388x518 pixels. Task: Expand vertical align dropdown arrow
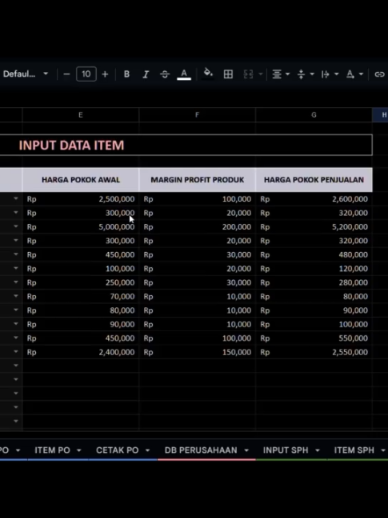(312, 74)
